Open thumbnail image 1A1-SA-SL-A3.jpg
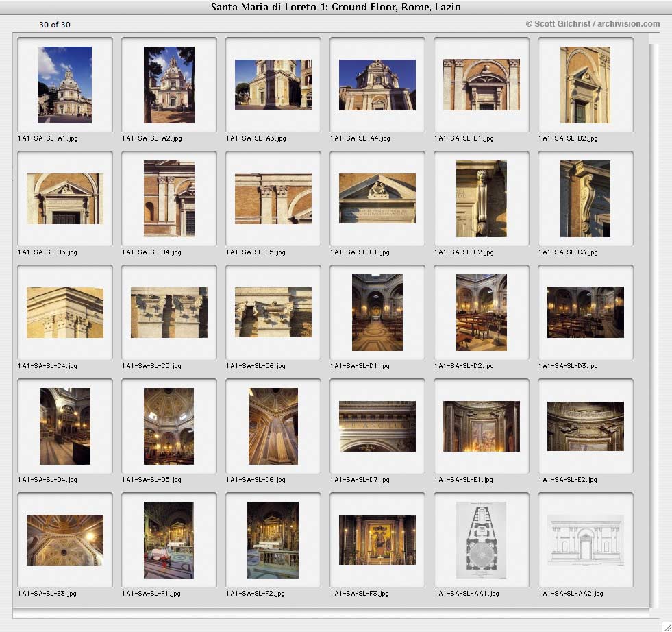This screenshot has height=632, width=672. click(273, 84)
